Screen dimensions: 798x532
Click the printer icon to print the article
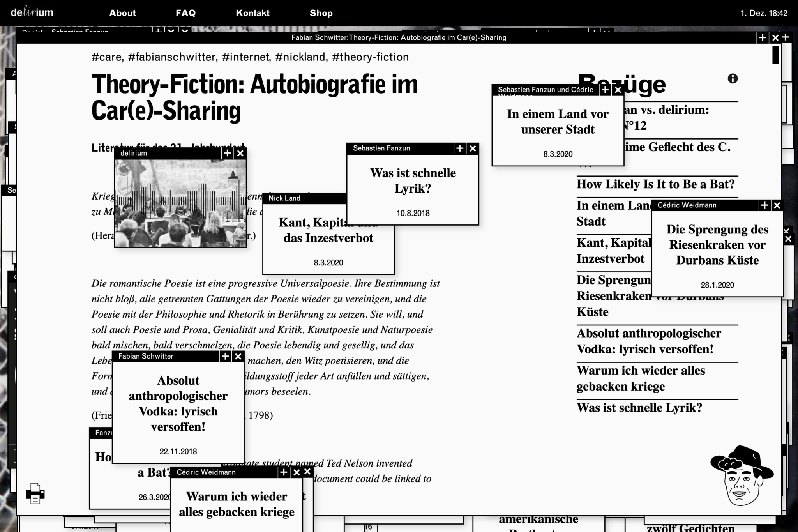35,493
